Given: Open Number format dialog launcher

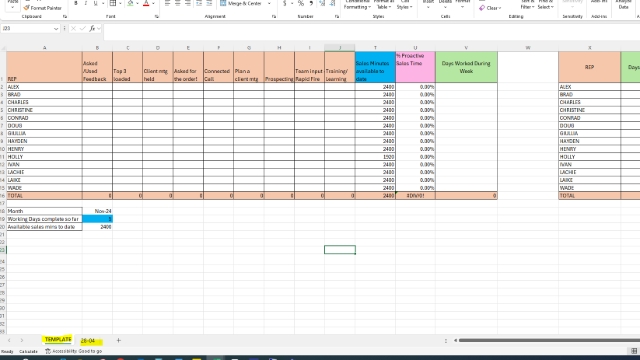Looking at the screenshot, I should (337, 16).
